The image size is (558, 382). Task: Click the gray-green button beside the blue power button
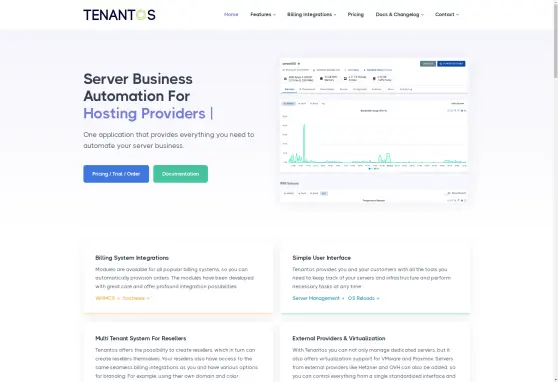coord(428,64)
